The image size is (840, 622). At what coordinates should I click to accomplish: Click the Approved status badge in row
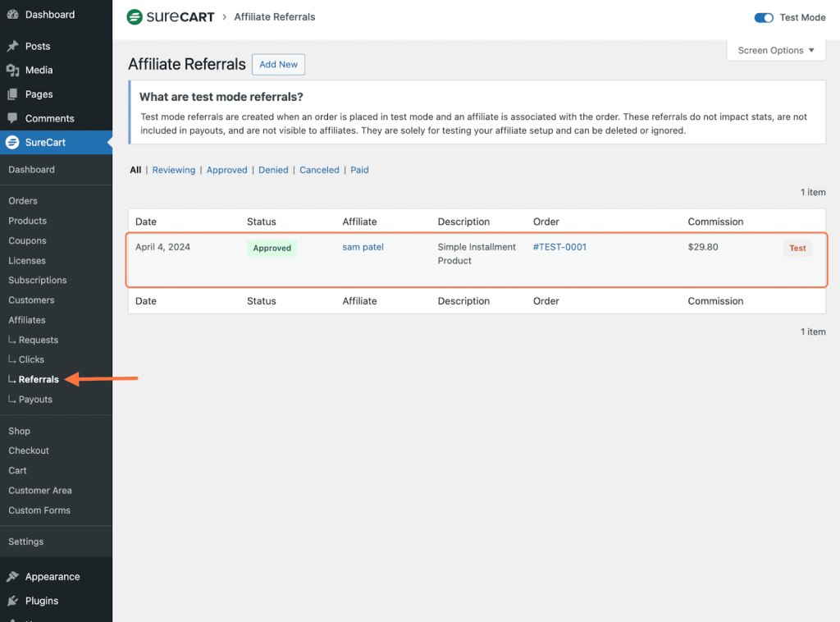[x=272, y=248]
